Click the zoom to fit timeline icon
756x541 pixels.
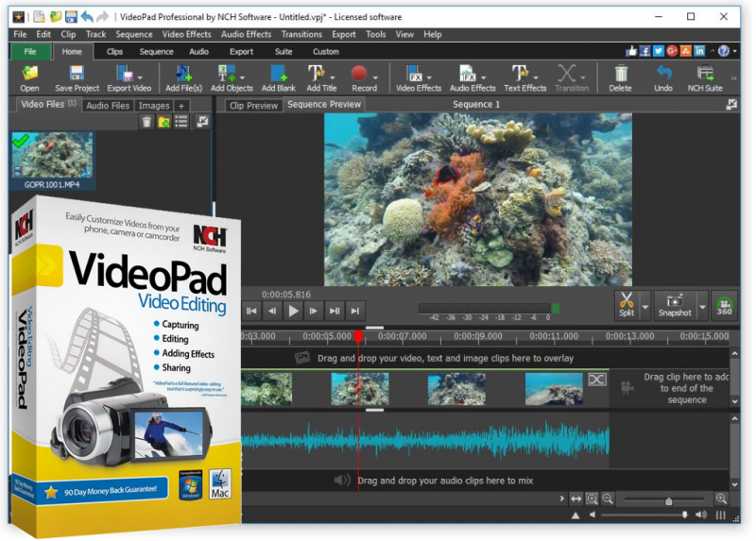[592, 499]
